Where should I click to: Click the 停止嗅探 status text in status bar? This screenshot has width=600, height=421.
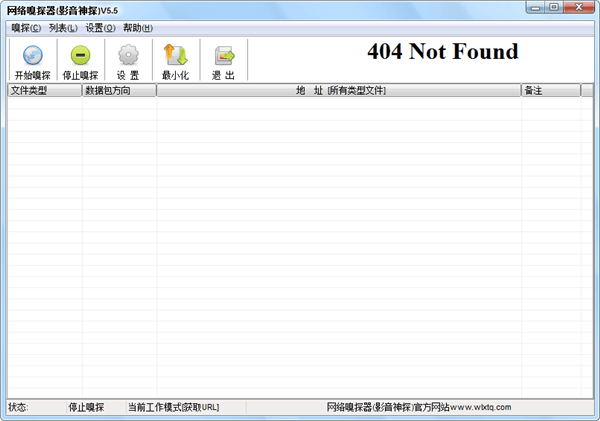tap(86, 407)
